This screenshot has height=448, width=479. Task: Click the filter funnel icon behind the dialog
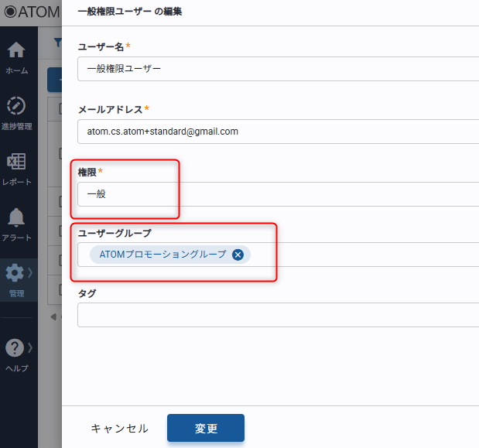[57, 43]
